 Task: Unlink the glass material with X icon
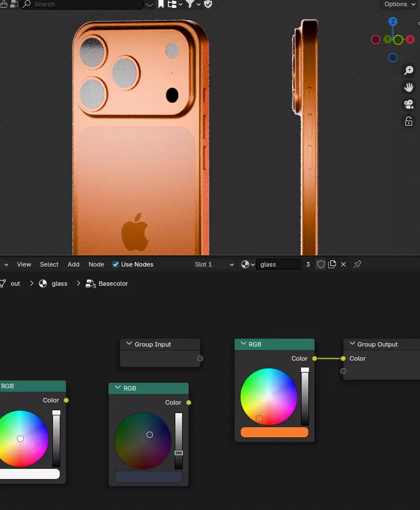[x=343, y=264]
